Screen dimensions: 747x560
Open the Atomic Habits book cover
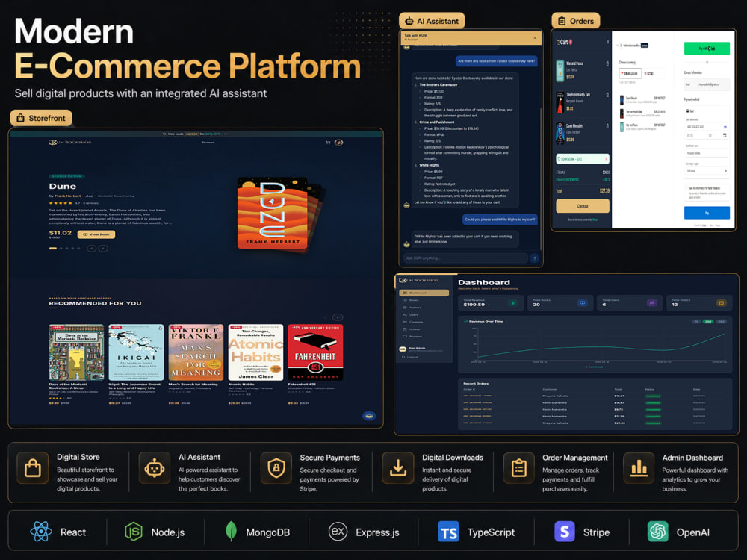pos(255,352)
